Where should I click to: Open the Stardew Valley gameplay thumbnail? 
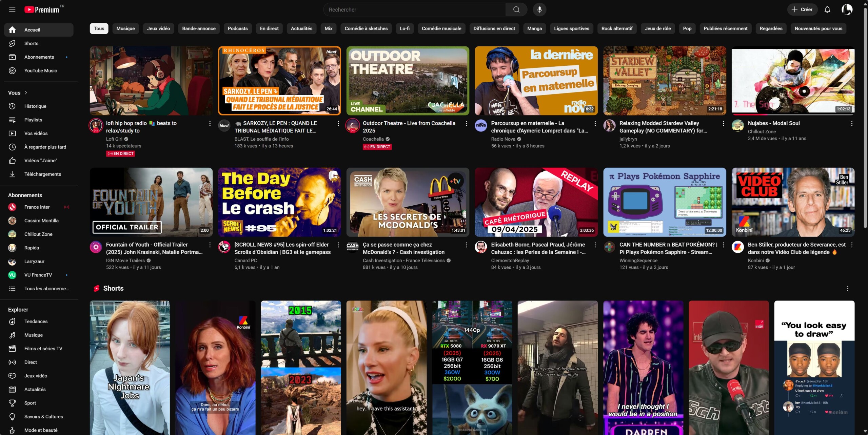[x=665, y=81]
